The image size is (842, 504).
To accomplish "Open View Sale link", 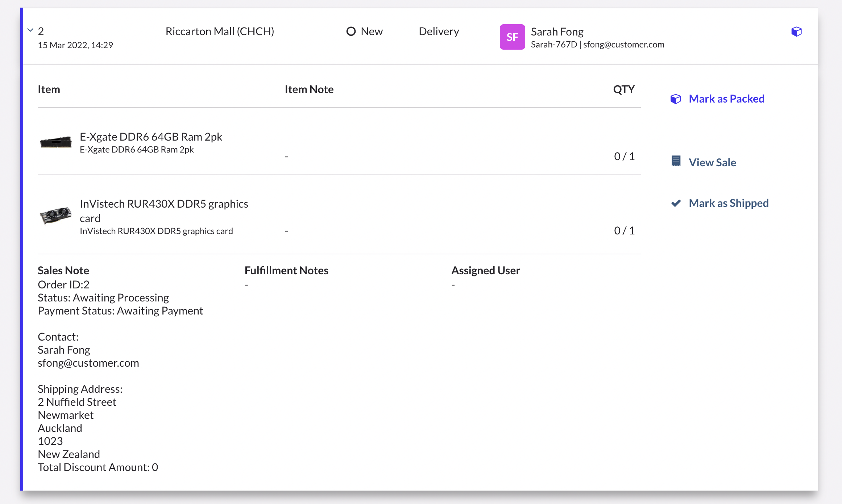I will (712, 162).
